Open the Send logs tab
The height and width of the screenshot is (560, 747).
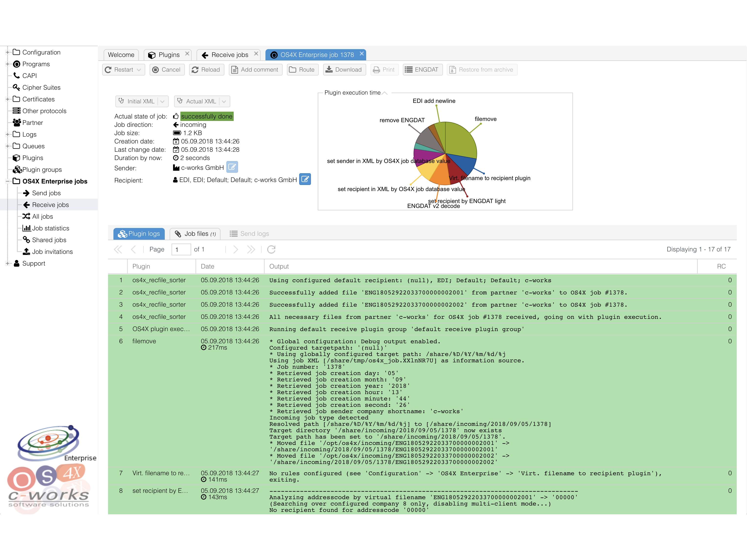click(249, 234)
